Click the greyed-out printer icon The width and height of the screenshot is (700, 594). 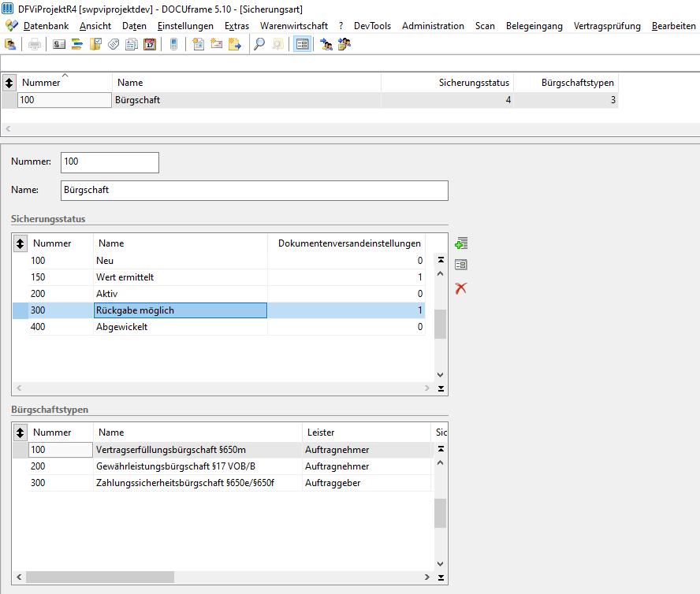(x=35, y=44)
